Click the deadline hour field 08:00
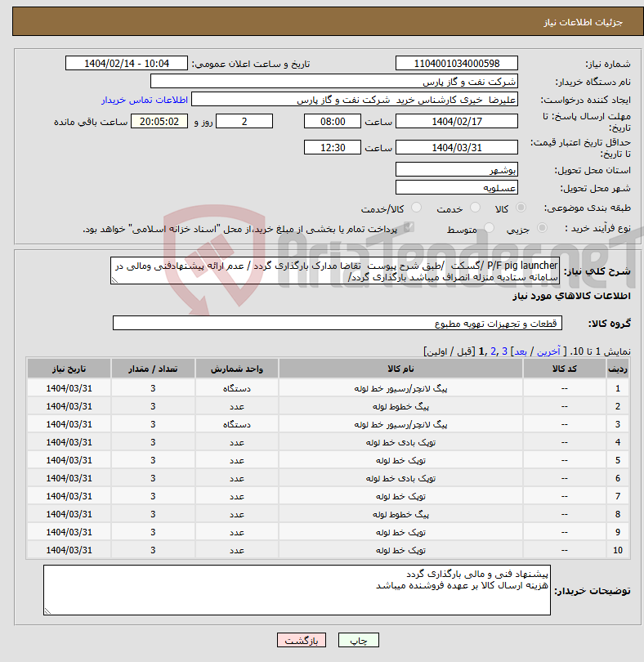Image resolution: width=644 pixels, height=662 pixels. click(x=333, y=121)
